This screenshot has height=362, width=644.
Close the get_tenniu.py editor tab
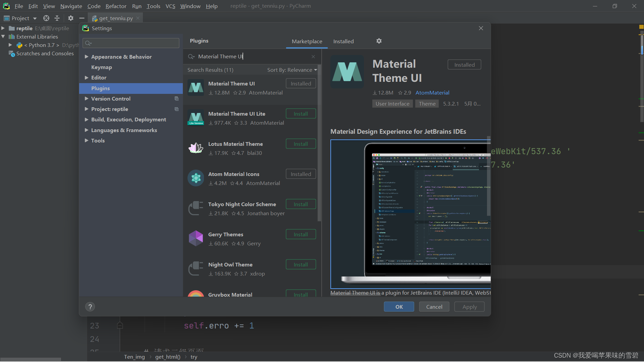138,18
